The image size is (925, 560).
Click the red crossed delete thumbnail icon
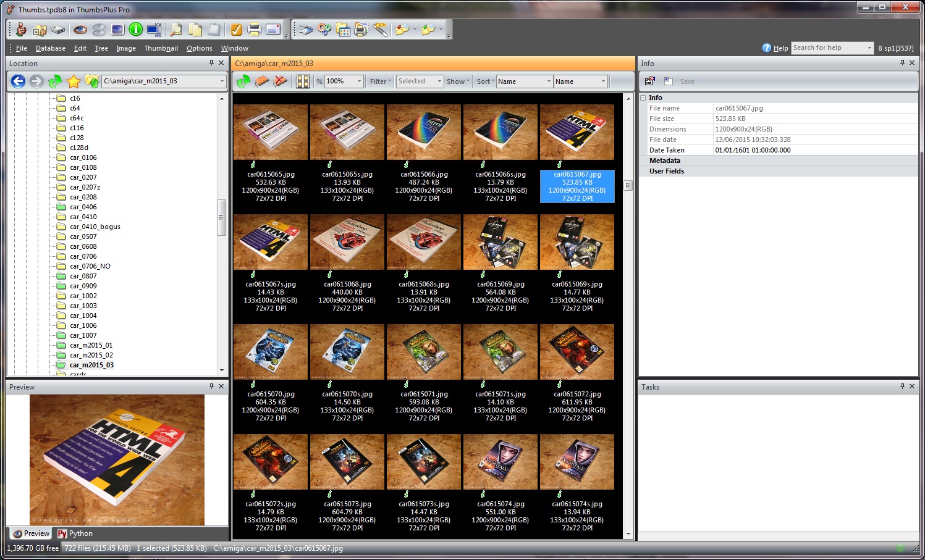(281, 81)
